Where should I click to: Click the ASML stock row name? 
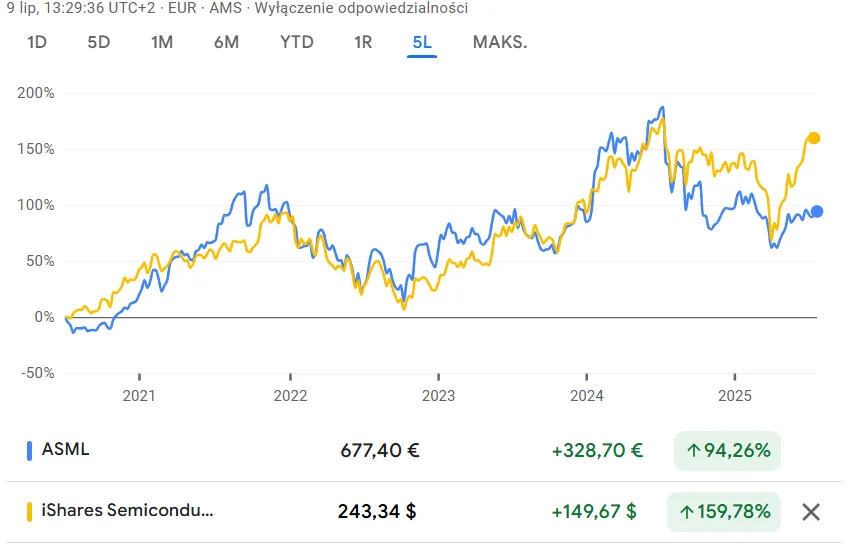coord(65,449)
